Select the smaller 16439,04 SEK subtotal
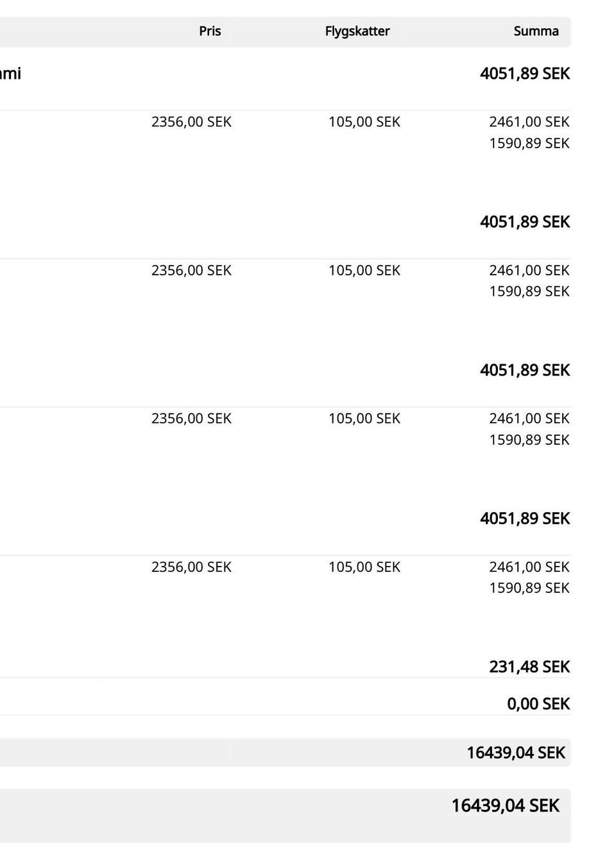The height and width of the screenshot is (858, 616). [x=516, y=753]
